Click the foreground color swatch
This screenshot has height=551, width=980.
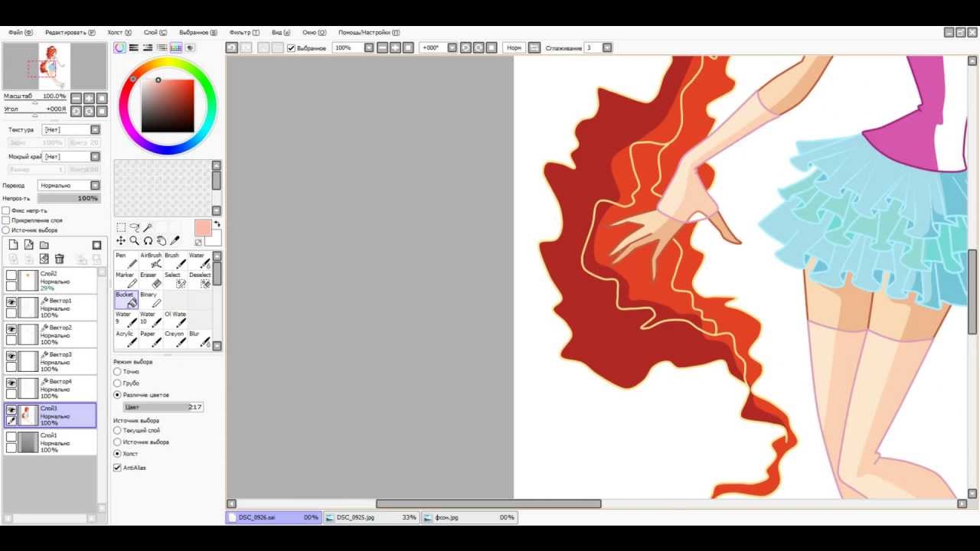point(202,228)
